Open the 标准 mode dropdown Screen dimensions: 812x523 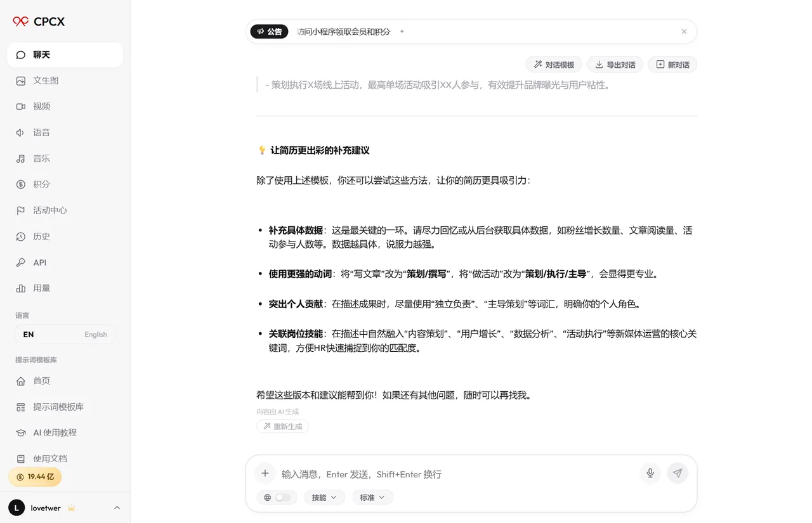[372, 498]
